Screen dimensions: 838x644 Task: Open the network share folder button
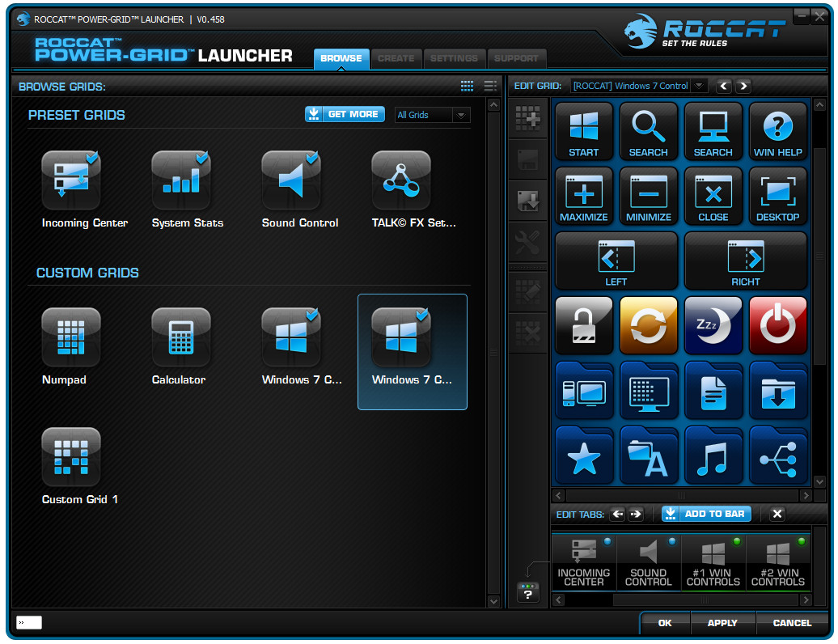click(x=777, y=455)
